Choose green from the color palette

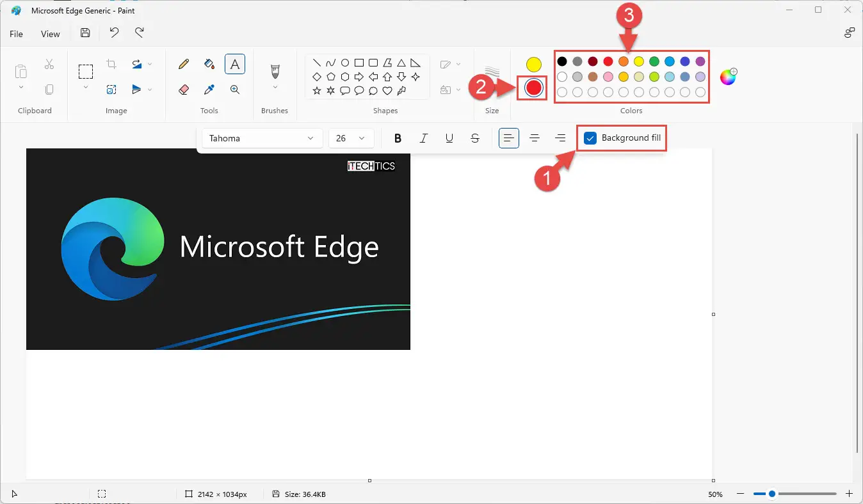coord(654,61)
